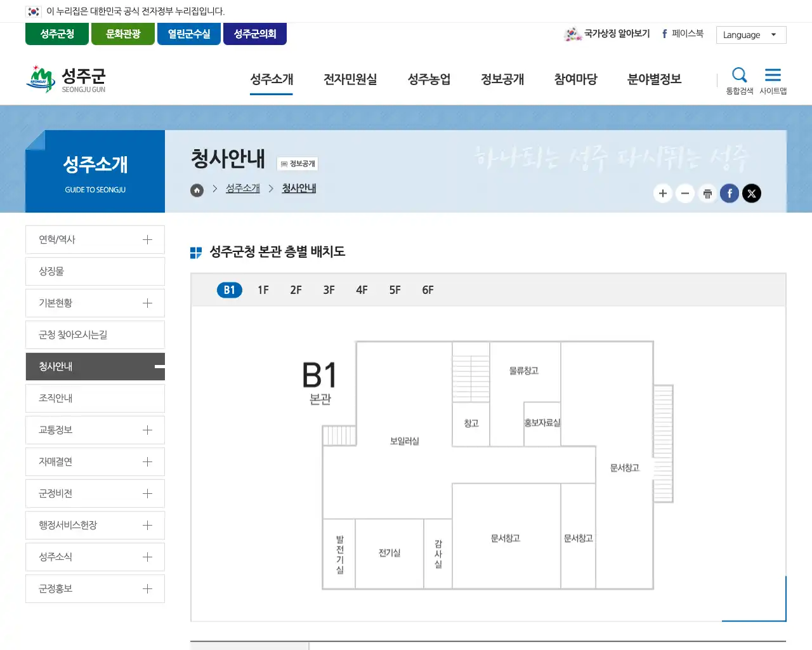The height and width of the screenshot is (650, 812).
Task: Click the 성주군청 본관 층별 배치도 heading
Action: click(x=277, y=252)
